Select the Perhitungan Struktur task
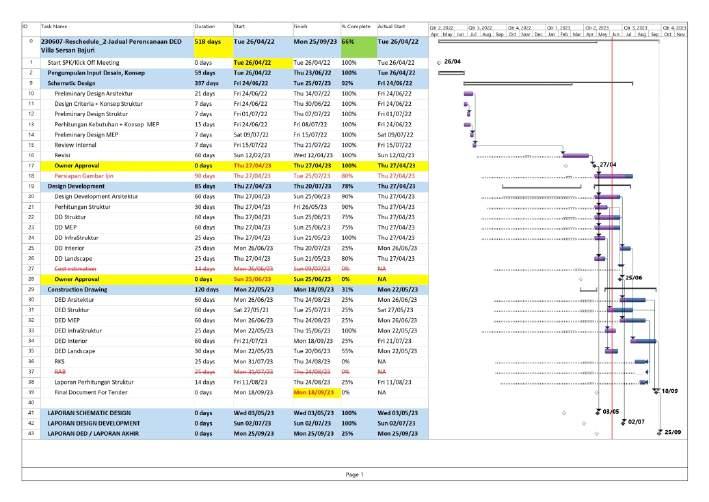 (83, 207)
